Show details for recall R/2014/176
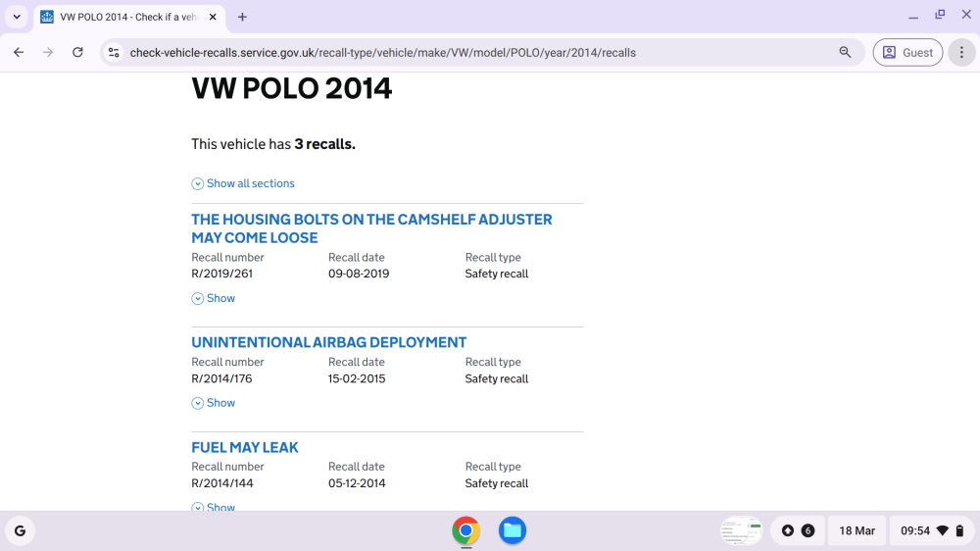Viewport: 980px width, 551px height. [213, 403]
